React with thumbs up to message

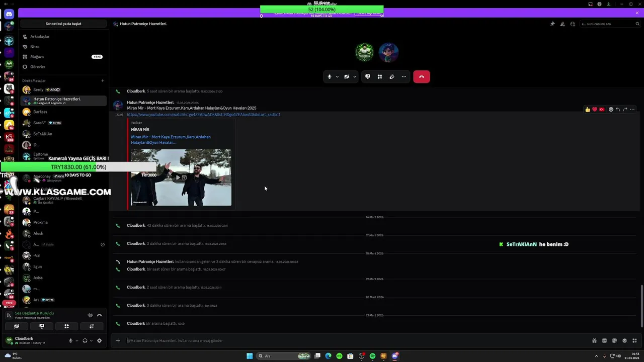tap(588, 109)
